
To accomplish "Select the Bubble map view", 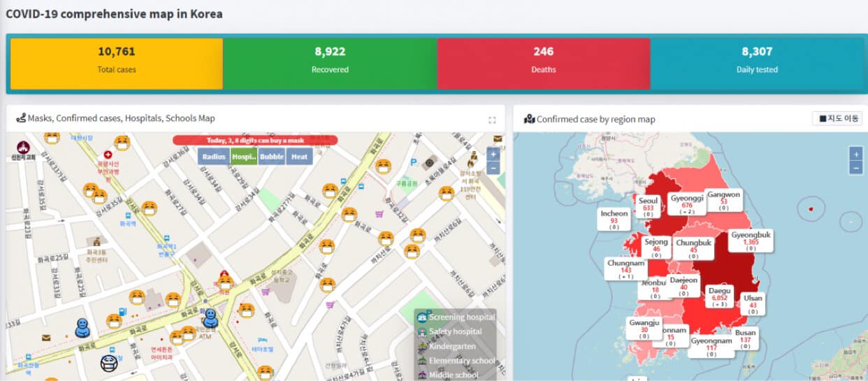I will (272, 157).
